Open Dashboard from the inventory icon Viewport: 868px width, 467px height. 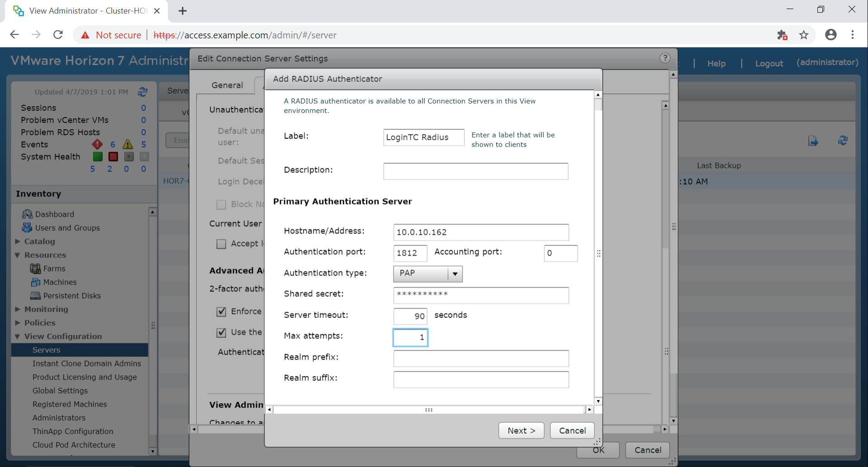coord(27,214)
